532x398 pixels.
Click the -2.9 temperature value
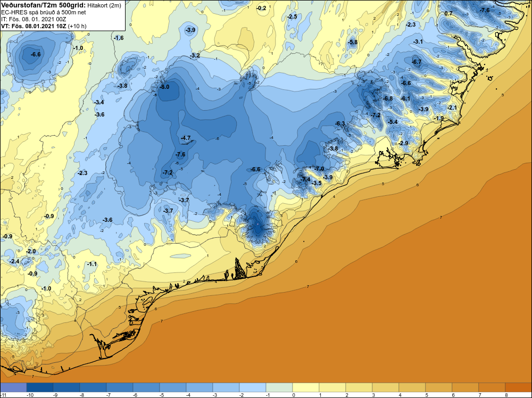point(403,144)
